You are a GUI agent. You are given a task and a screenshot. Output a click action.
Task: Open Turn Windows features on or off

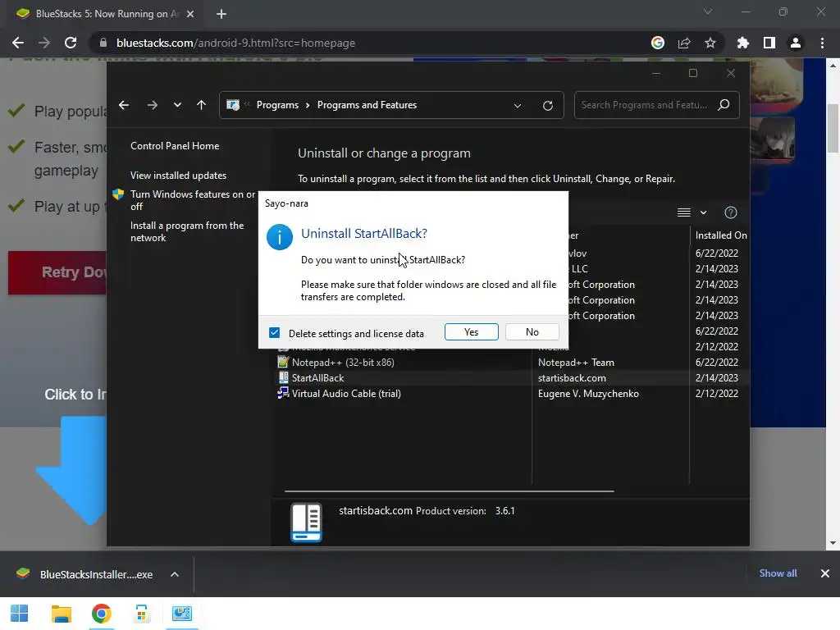(193, 200)
